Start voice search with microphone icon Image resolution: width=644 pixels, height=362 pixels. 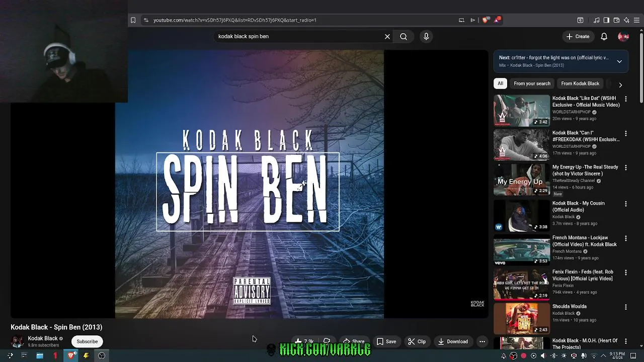[426, 36]
